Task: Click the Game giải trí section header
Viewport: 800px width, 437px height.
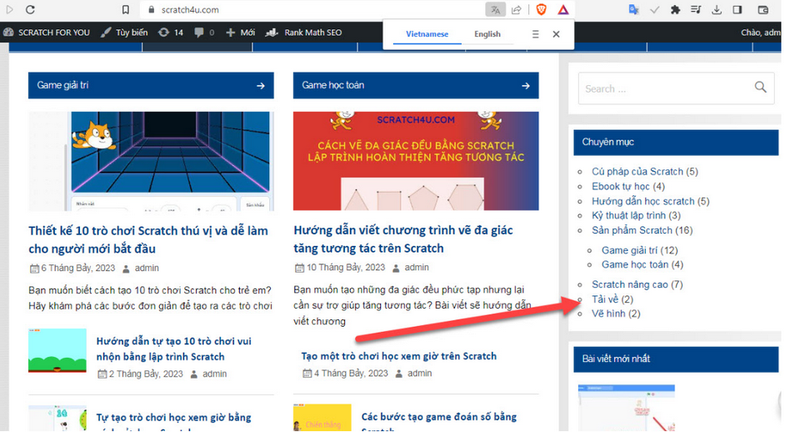Action: pos(151,85)
